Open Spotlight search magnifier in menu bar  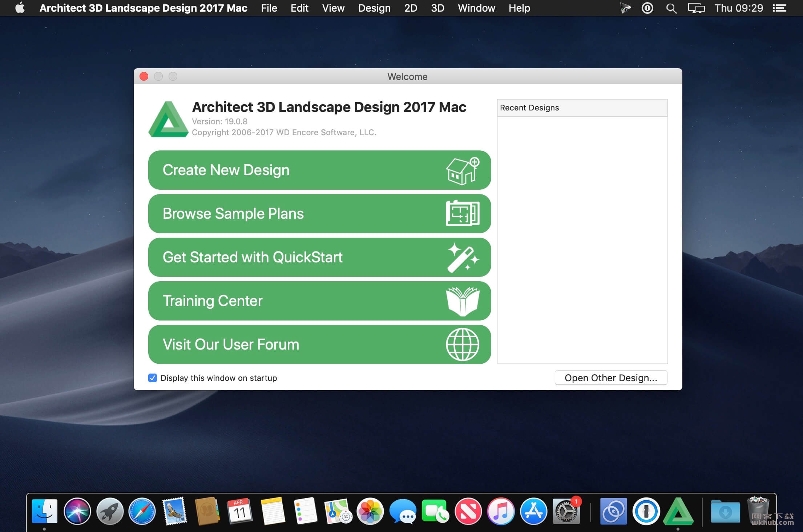tap(671, 8)
